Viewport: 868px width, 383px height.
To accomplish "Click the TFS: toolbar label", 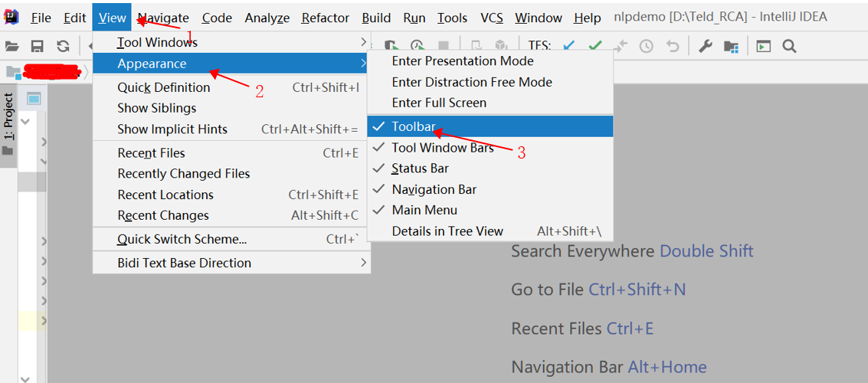I will coord(541,46).
